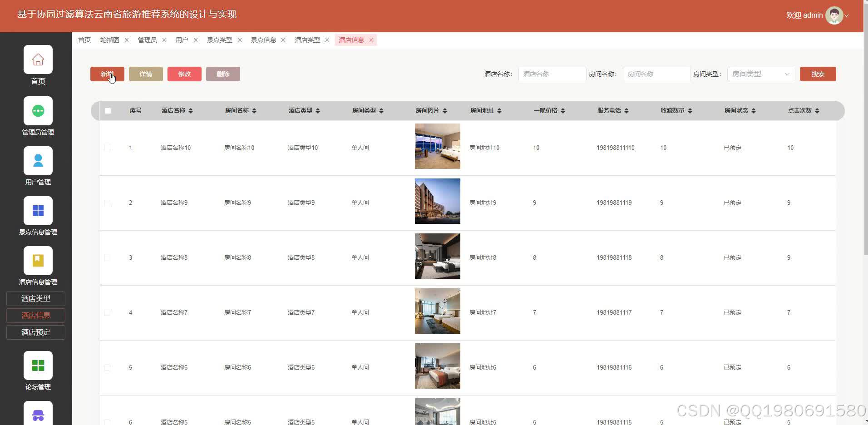Check the row for 酒店名称9
The width and height of the screenshot is (868, 425).
[107, 203]
